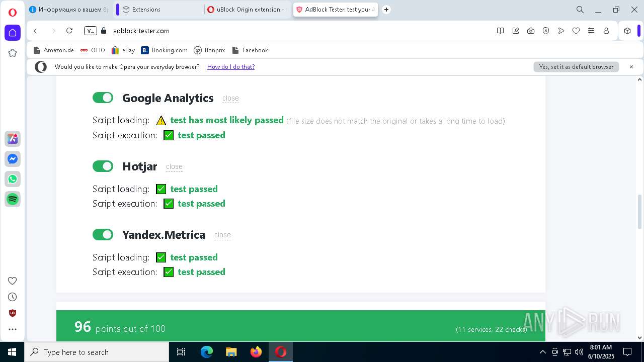Open the profile account icon
This screenshot has height=362, width=644.
coord(606,31)
